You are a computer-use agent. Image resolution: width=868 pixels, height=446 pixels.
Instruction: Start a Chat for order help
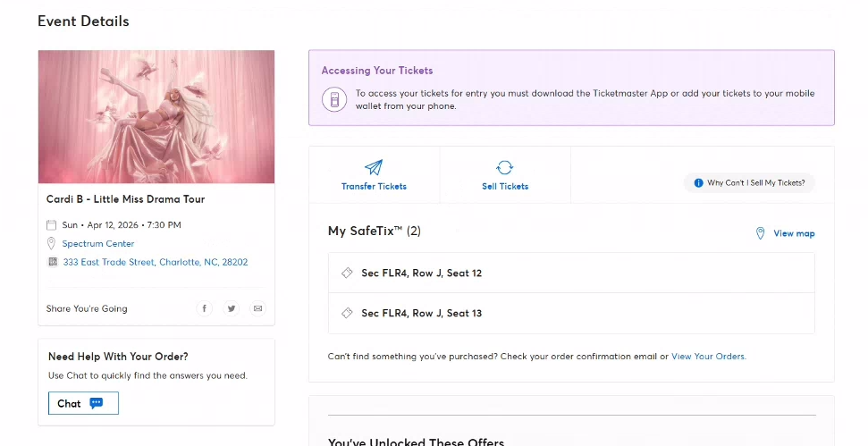point(84,403)
